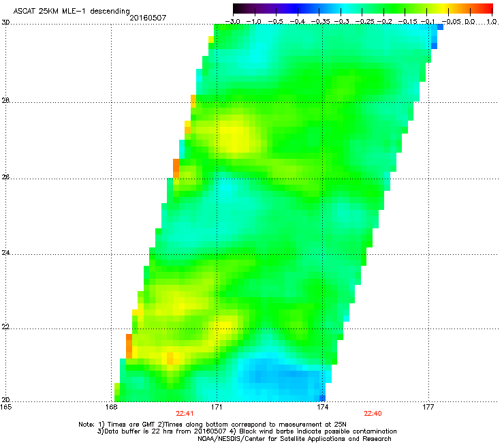Viewport: 504px width, 443px height.
Task: Click the orange edge pixels near 26.3N on the swath's west edge
Action: pyautogui.click(x=176, y=168)
